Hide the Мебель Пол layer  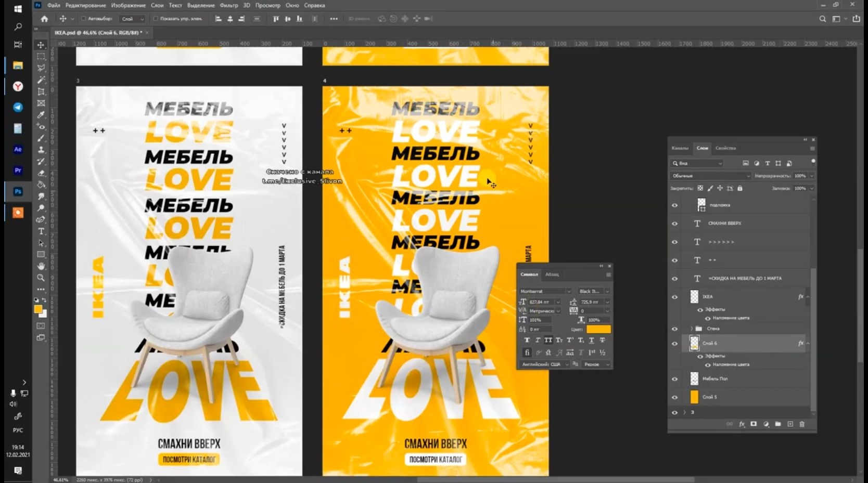coord(675,379)
